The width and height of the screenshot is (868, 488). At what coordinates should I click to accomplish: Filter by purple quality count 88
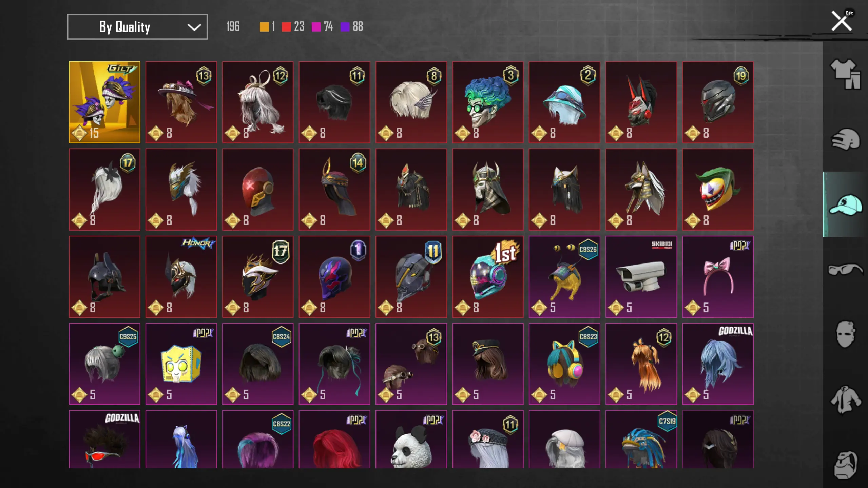pyautogui.click(x=351, y=26)
